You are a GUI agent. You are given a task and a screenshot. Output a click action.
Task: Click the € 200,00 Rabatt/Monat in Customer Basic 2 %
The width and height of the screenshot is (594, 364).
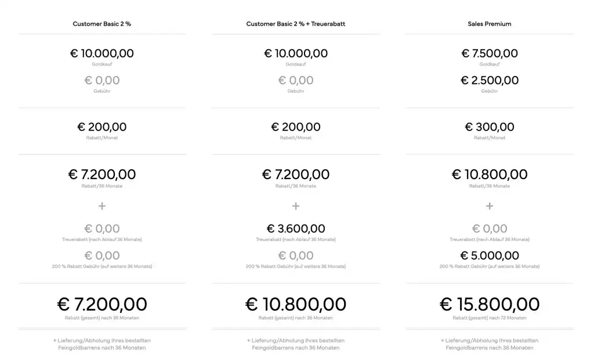click(102, 127)
